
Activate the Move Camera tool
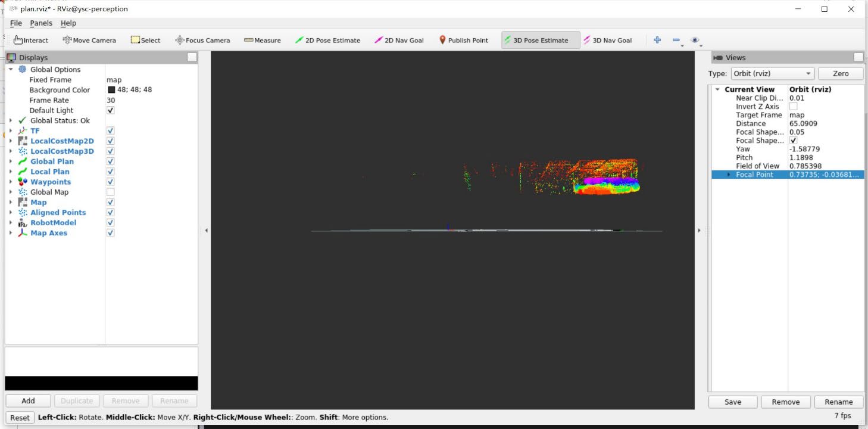click(89, 41)
